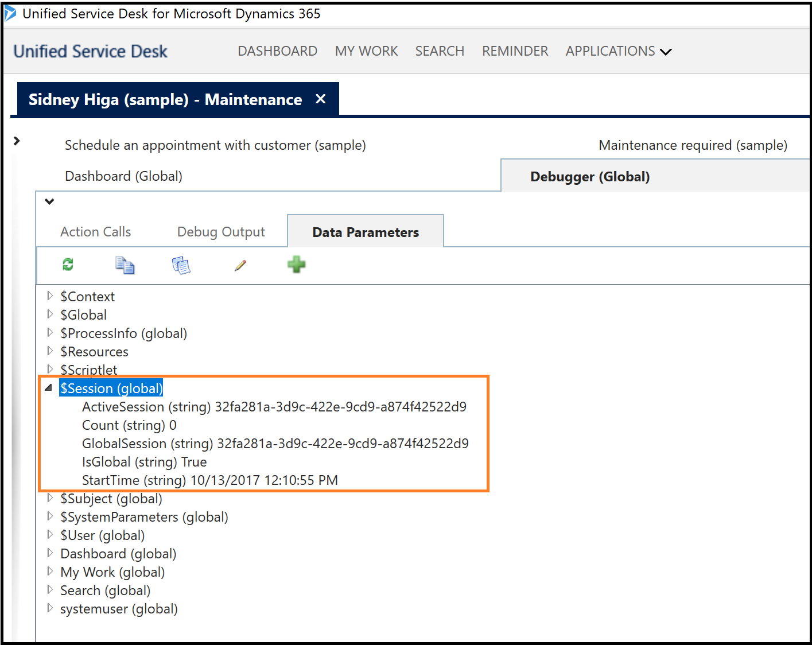This screenshot has height=645, width=812.
Task: Select the Dashboard (global) tree label
Action: (118, 553)
